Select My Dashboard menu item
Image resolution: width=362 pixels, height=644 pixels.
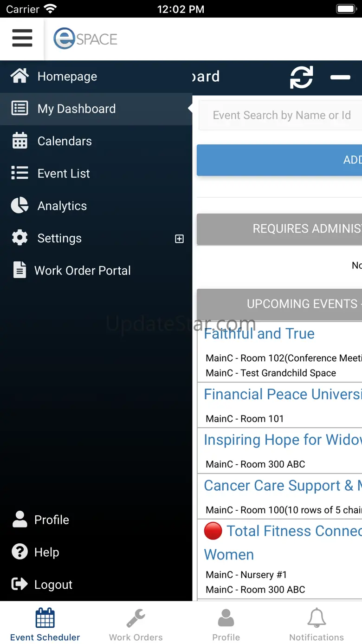pyautogui.click(x=96, y=109)
